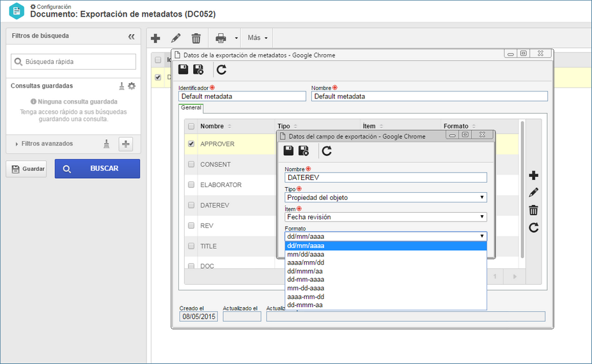This screenshot has height=364, width=592.
Task: Uncheck the APPROVER row checkbox
Action: 191,144
